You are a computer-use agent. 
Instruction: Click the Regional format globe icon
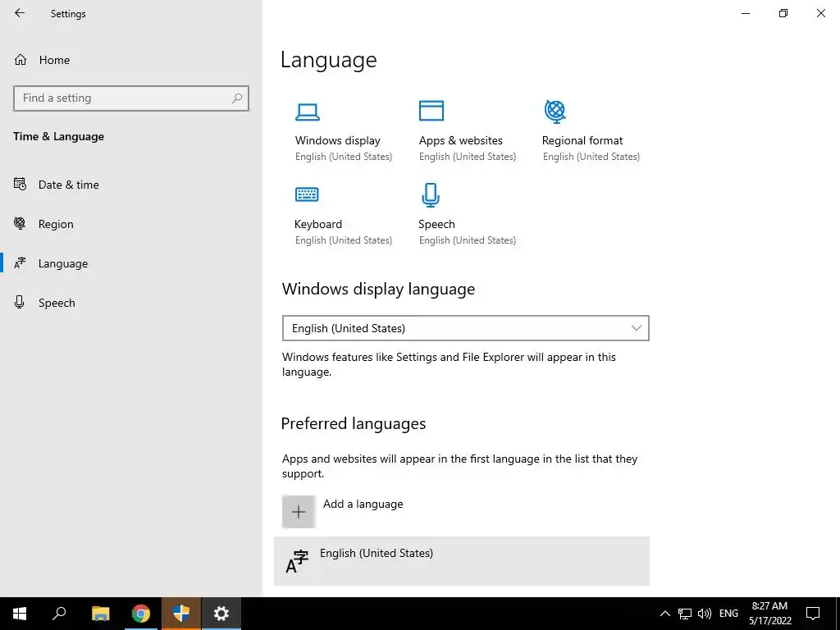point(555,112)
